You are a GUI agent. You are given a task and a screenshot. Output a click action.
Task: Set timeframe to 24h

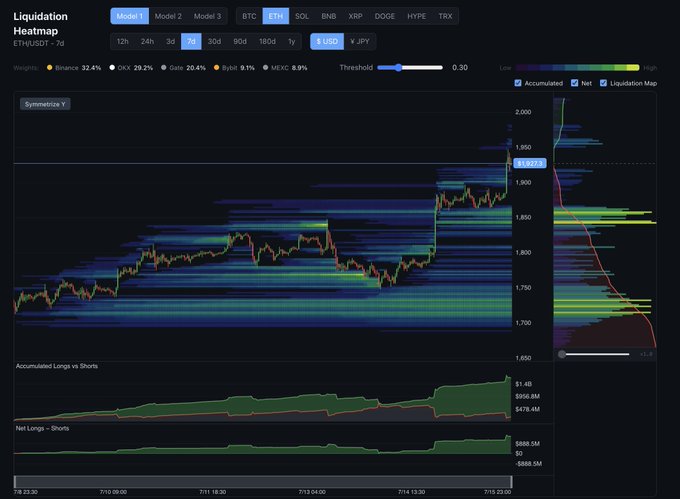point(147,41)
